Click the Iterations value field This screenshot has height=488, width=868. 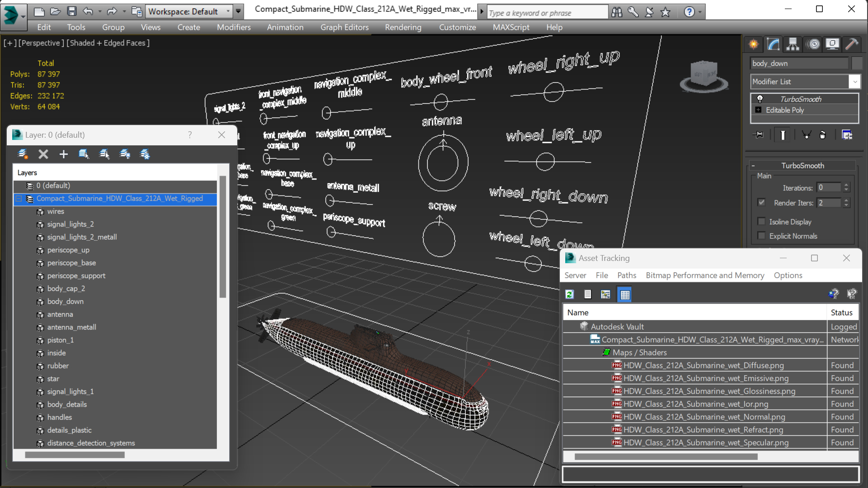tap(829, 187)
